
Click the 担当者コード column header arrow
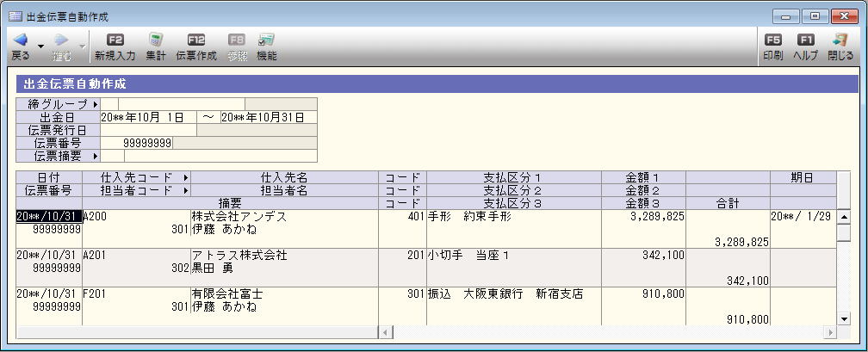point(184,190)
